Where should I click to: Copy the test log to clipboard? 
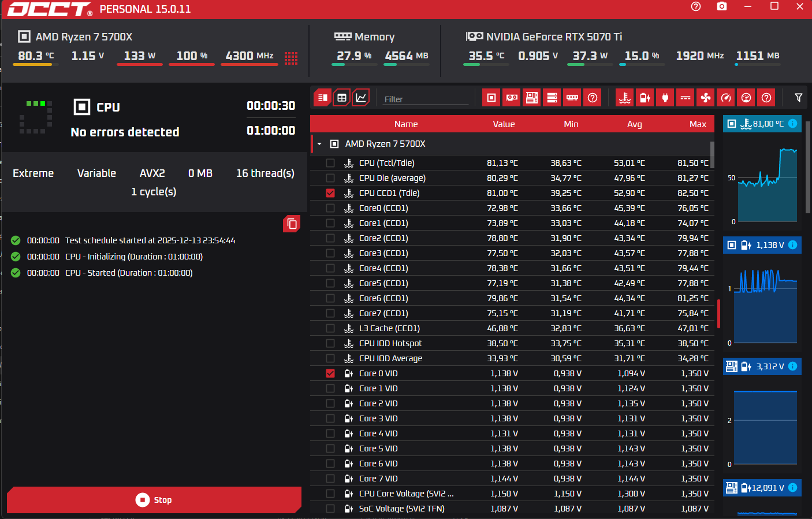[x=292, y=224]
